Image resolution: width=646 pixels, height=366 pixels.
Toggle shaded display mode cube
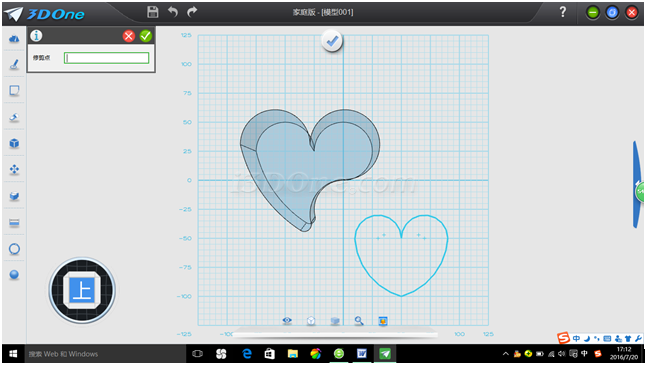(335, 321)
